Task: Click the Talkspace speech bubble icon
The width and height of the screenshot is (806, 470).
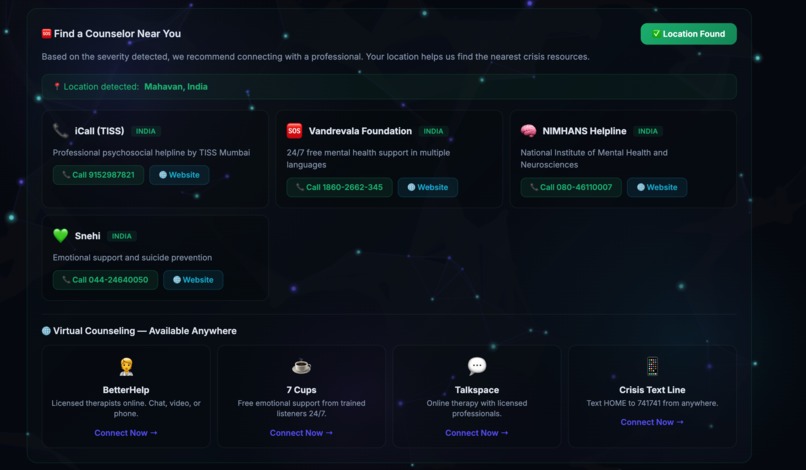Action: (477, 366)
